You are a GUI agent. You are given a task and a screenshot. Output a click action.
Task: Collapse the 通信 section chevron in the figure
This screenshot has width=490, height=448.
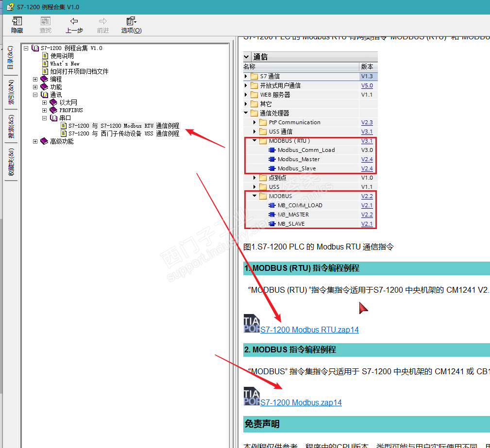pyautogui.click(x=247, y=57)
